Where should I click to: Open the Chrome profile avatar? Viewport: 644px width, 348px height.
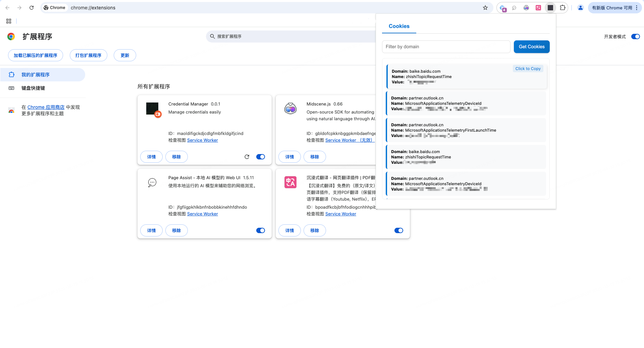(581, 8)
